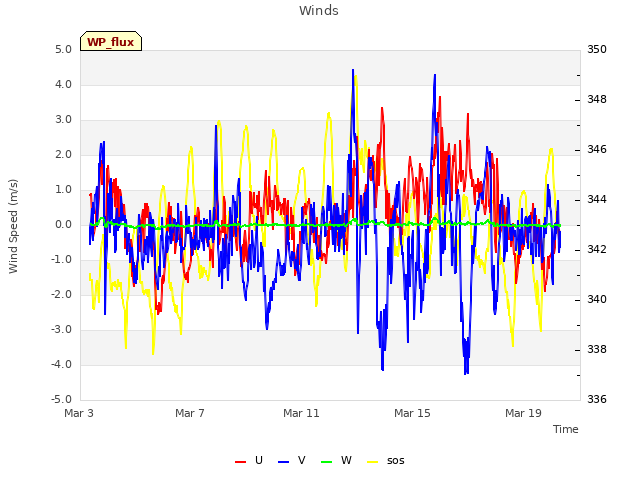Image resolution: width=640 pixels, height=480 pixels.
Task: Click the -4.0 left axis value
Action: 62,365
